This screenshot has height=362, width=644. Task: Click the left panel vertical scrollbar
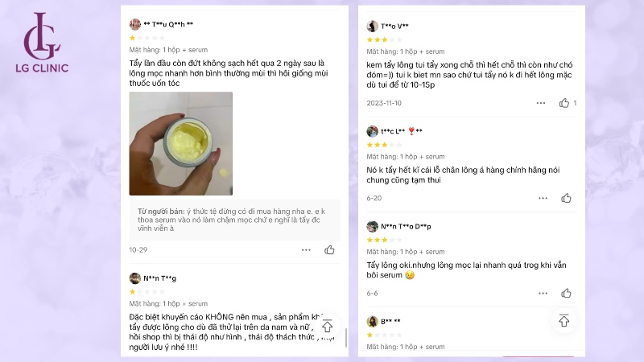(x=346, y=337)
